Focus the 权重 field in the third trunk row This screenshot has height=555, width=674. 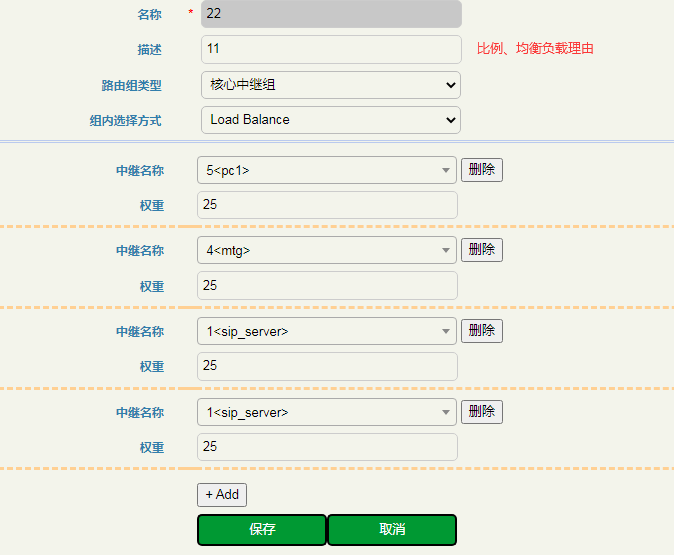[x=327, y=366]
